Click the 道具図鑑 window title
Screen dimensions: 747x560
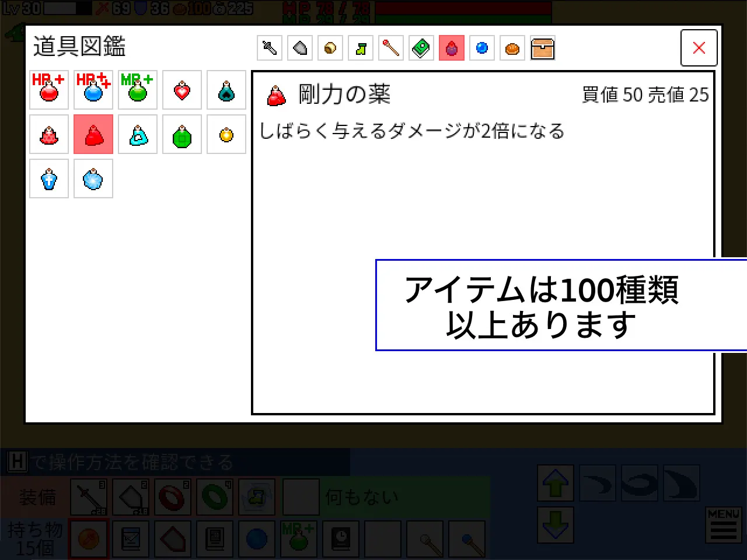79,47
